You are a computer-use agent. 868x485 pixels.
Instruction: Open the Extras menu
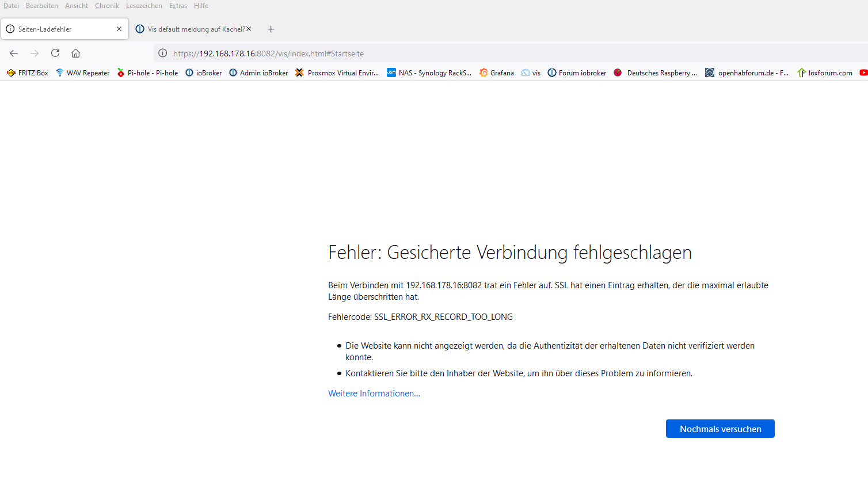point(178,6)
